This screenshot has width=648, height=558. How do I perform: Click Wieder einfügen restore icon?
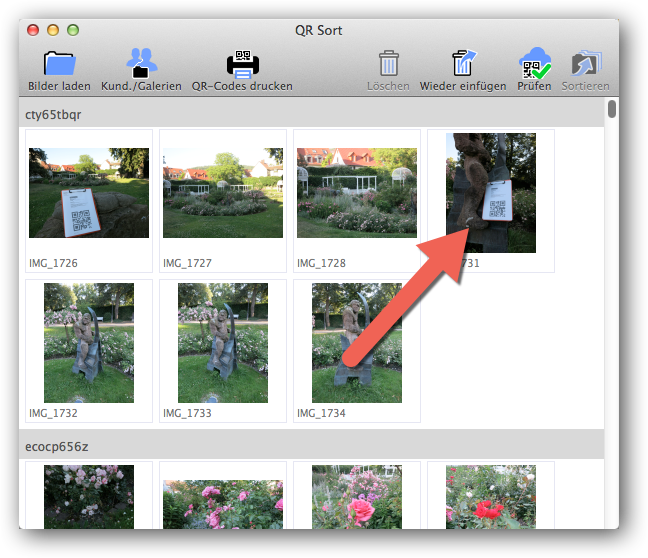tap(463, 63)
